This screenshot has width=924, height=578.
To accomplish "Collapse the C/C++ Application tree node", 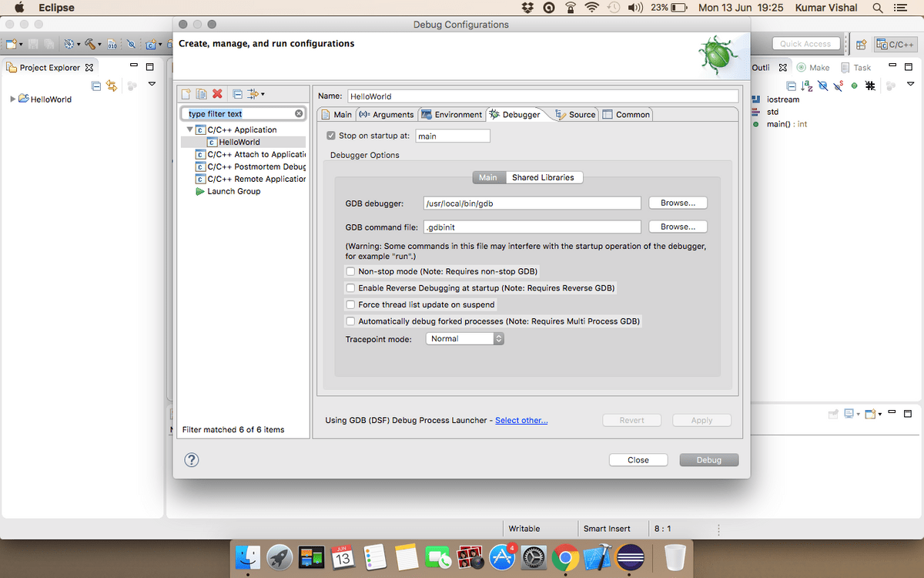I will point(190,129).
